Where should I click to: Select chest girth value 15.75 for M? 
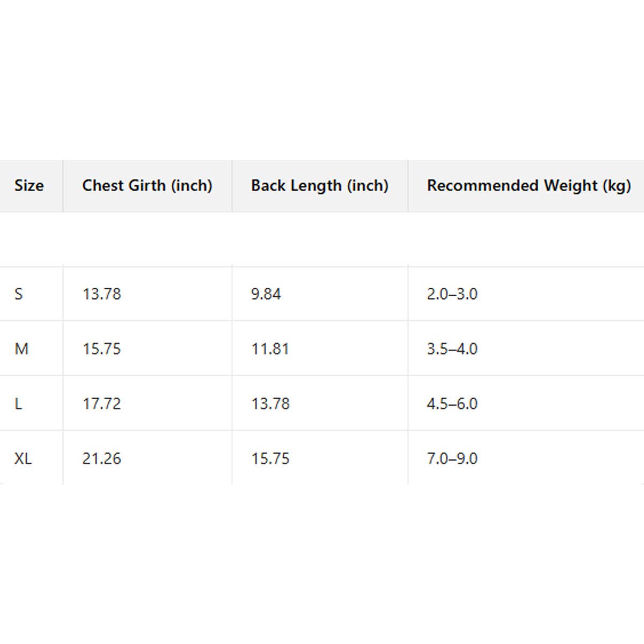tap(101, 349)
